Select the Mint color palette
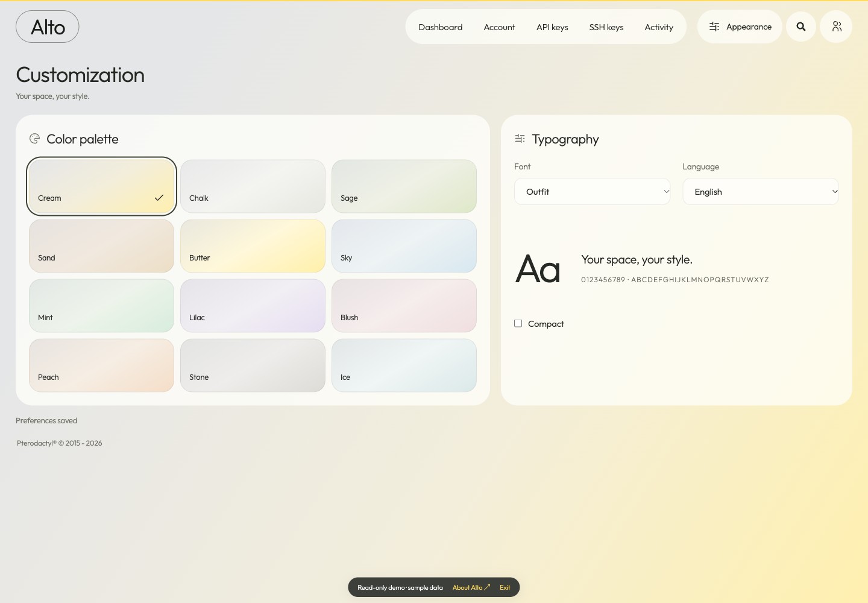The image size is (868, 603). (101, 306)
